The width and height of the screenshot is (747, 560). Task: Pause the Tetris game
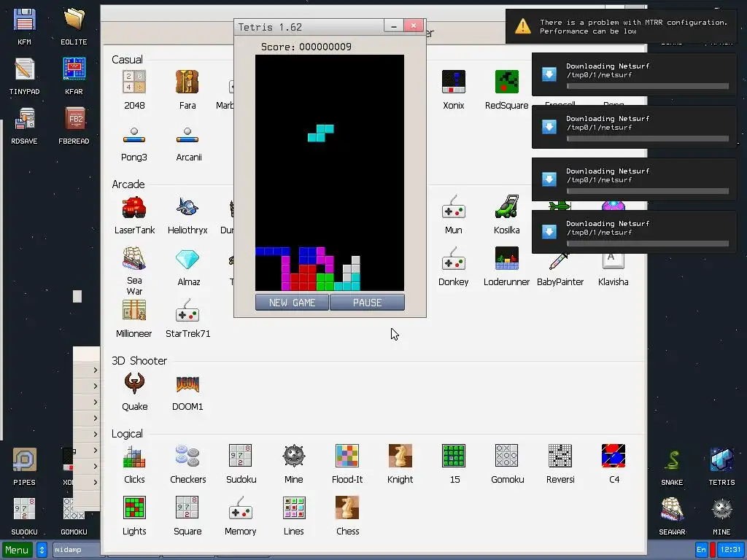coord(368,303)
